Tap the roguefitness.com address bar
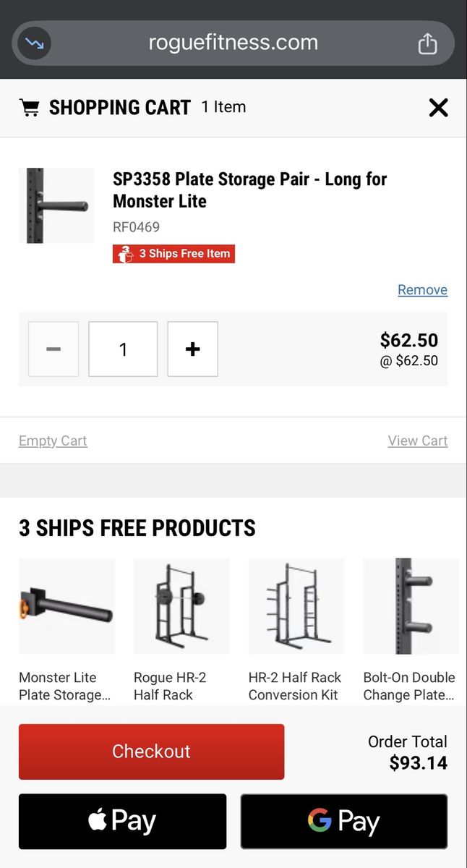Image resolution: width=467 pixels, height=868 pixels. coord(233,43)
